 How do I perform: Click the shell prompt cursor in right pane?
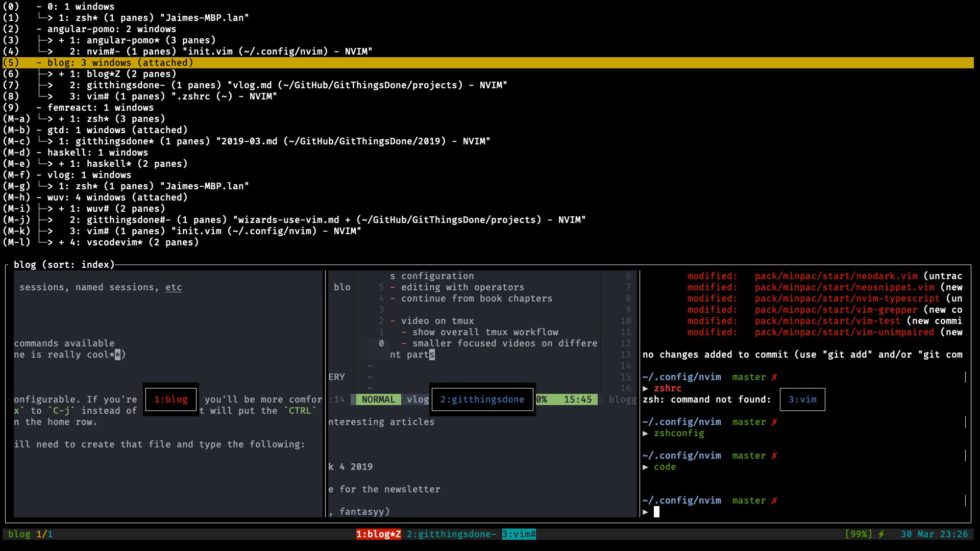point(656,512)
